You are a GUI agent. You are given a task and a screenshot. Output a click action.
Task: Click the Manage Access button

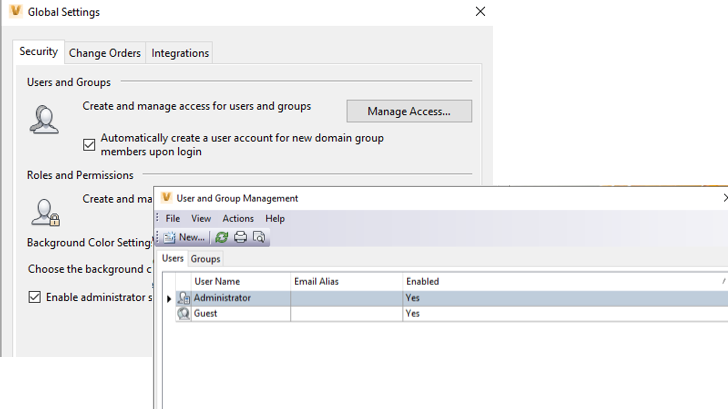point(409,111)
